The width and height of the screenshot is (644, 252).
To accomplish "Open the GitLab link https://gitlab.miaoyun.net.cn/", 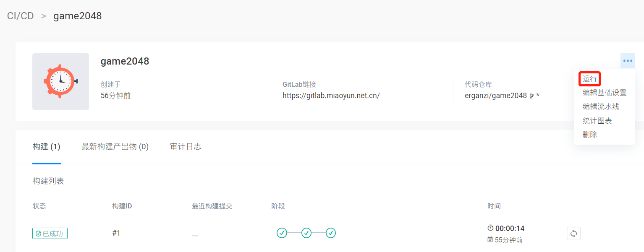I will (x=331, y=96).
